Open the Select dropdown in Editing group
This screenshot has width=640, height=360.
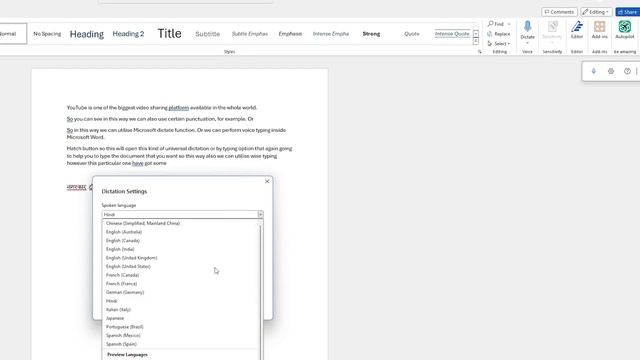click(x=499, y=44)
